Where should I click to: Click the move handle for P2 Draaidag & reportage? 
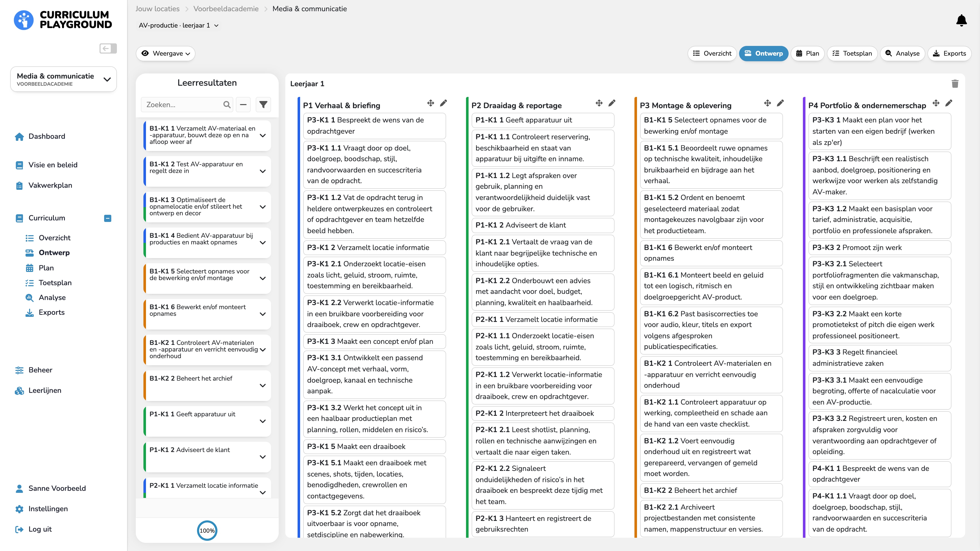(x=599, y=103)
